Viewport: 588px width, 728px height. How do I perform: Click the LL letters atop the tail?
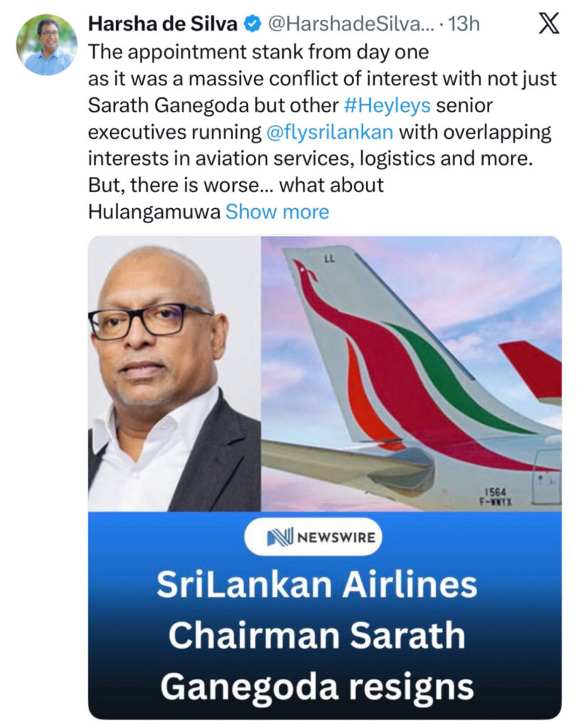(328, 259)
